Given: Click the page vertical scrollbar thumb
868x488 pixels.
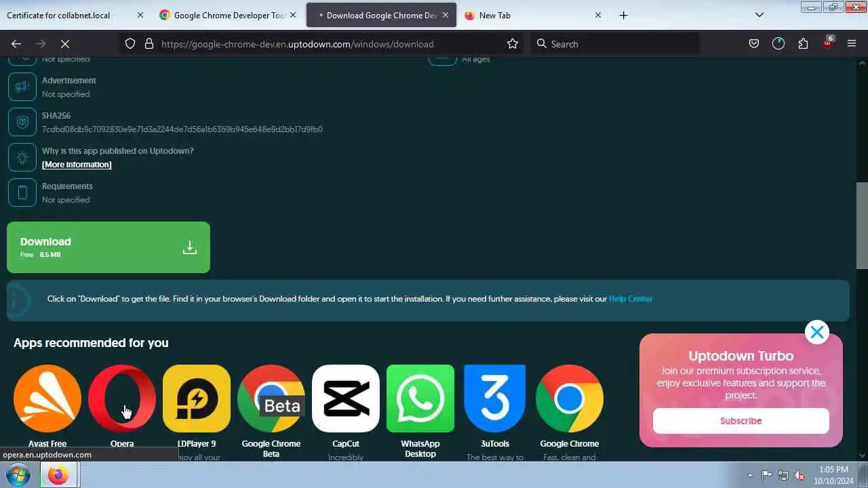Looking at the screenshot, I should coord(862,225).
